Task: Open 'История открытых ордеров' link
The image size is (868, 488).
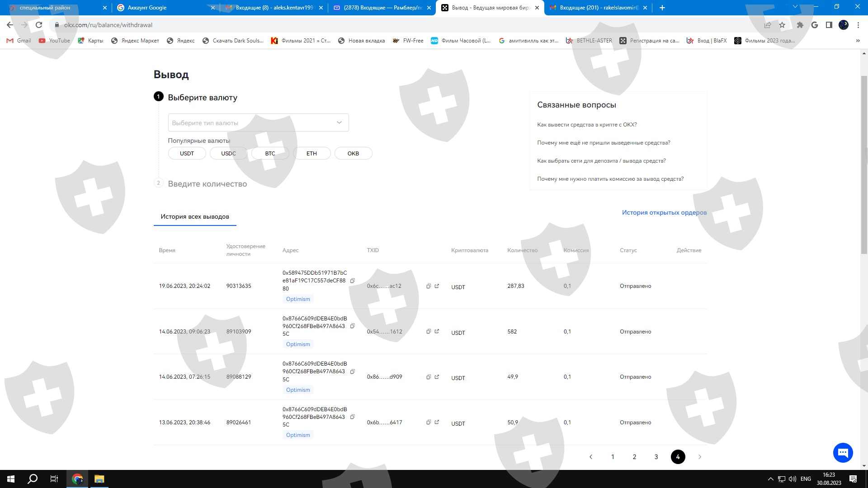Action: coord(664,212)
